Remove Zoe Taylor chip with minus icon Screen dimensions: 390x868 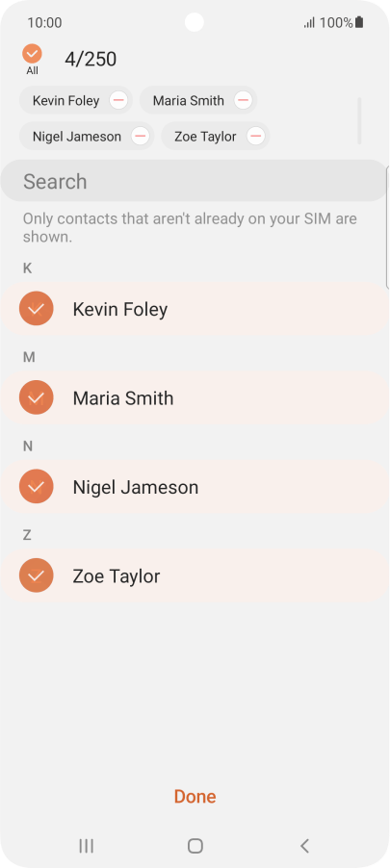(255, 136)
